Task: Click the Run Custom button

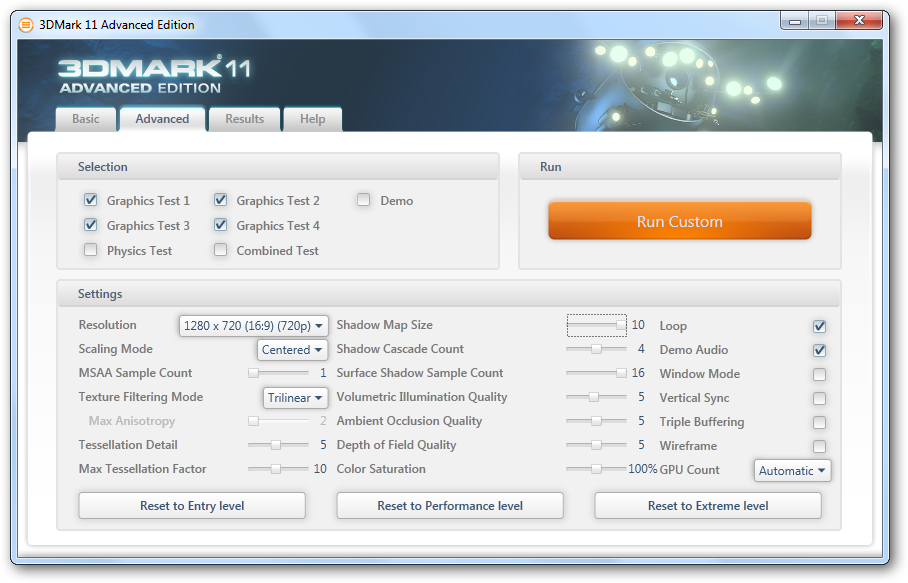Action: [680, 221]
